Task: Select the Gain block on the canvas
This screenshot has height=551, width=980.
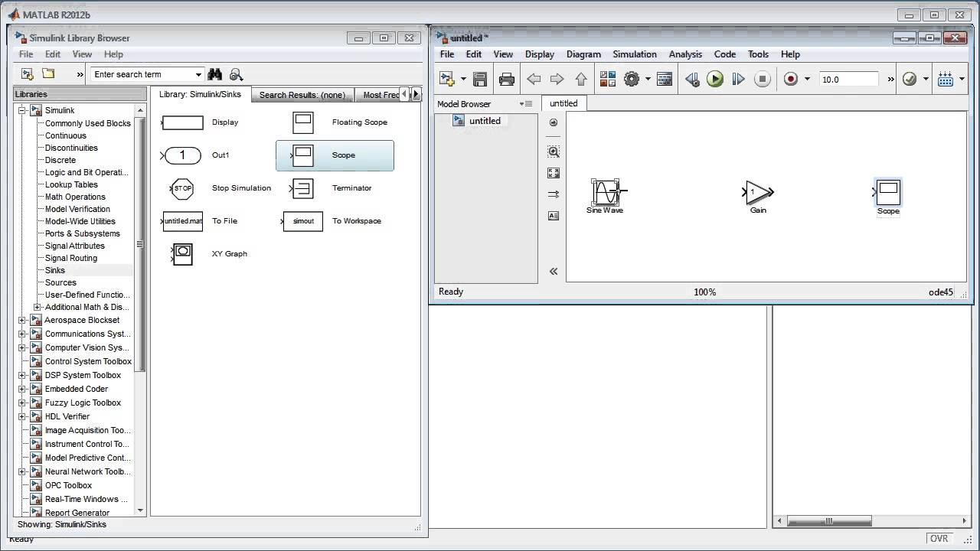Action: coord(758,192)
